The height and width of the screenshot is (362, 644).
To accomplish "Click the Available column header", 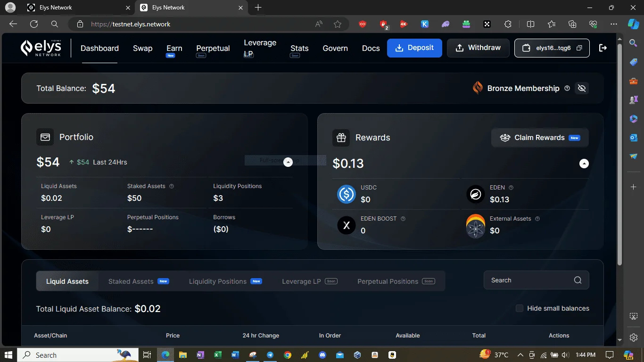I will (408, 336).
